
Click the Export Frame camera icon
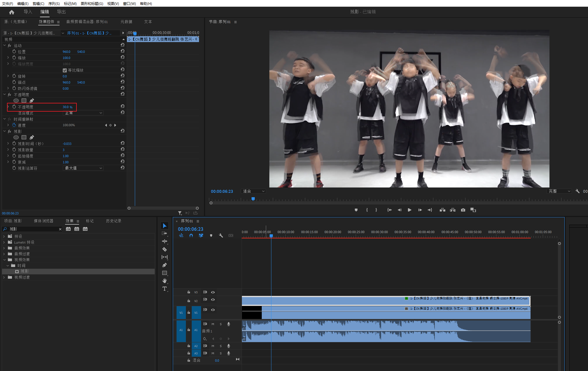click(x=463, y=210)
